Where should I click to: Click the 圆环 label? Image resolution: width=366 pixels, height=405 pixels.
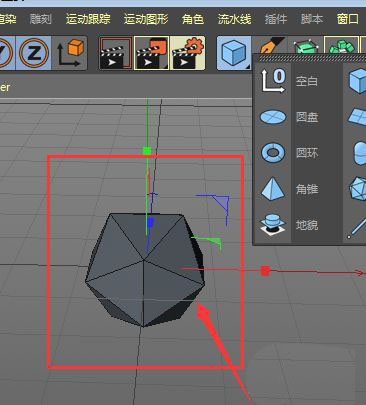(x=307, y=153)
